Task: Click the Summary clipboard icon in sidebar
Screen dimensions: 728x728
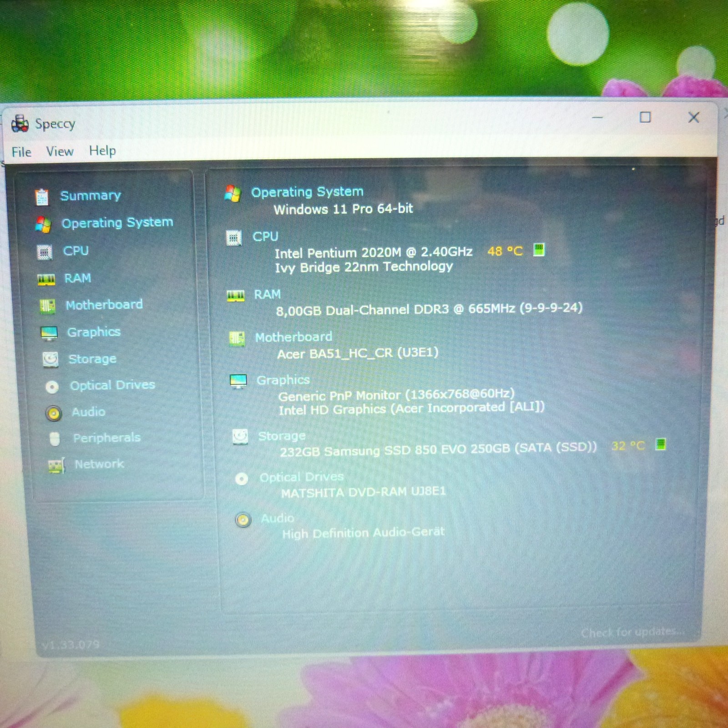Action: [x=42, y=197]
